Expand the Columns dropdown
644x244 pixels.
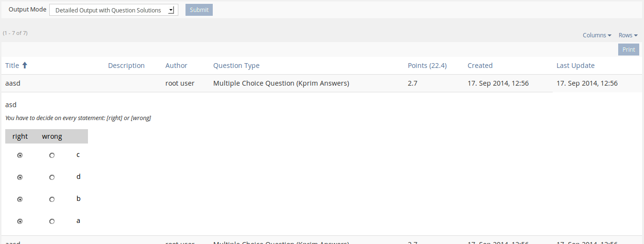(597, 35)
